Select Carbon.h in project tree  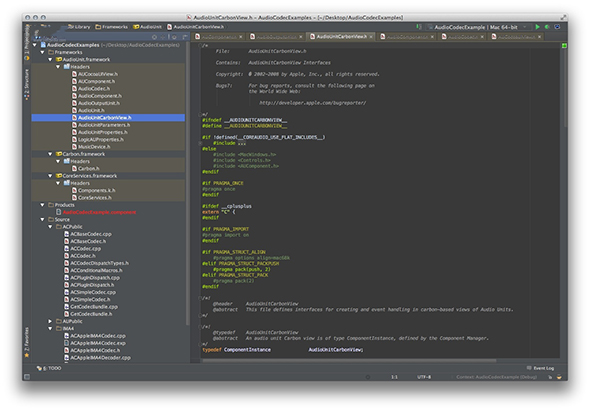89,169
